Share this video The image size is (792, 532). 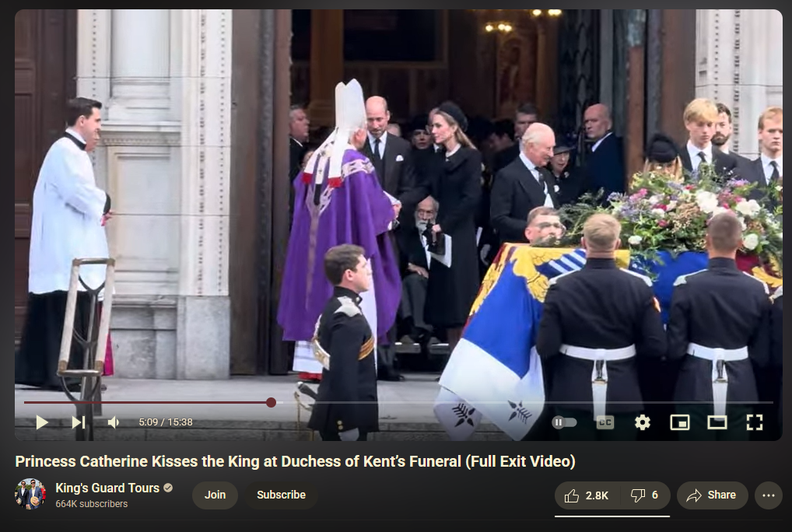click(711, 495)
